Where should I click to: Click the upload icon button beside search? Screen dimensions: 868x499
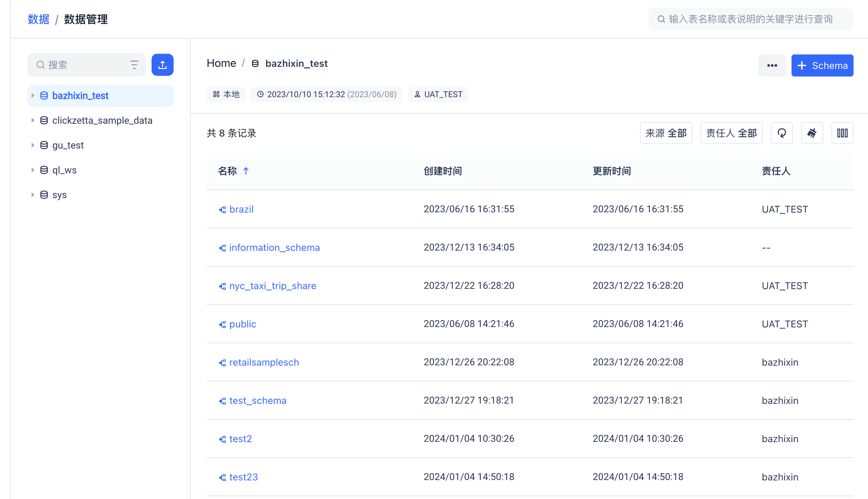click(162, 65)
